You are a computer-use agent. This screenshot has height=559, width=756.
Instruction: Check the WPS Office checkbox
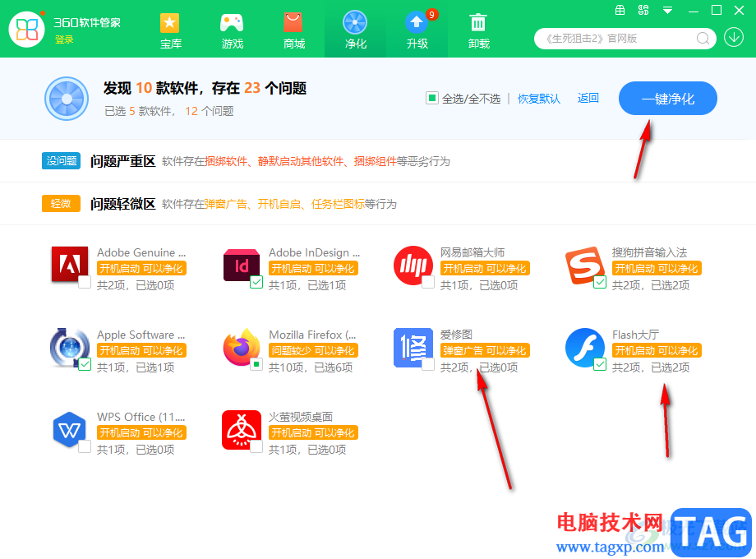coord(85,446)
